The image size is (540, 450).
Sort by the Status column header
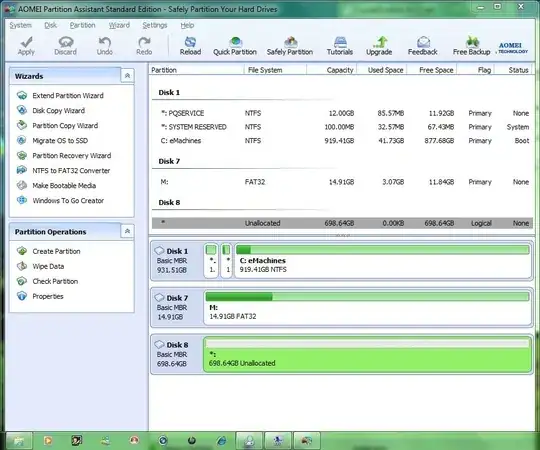tap(513, 70)
